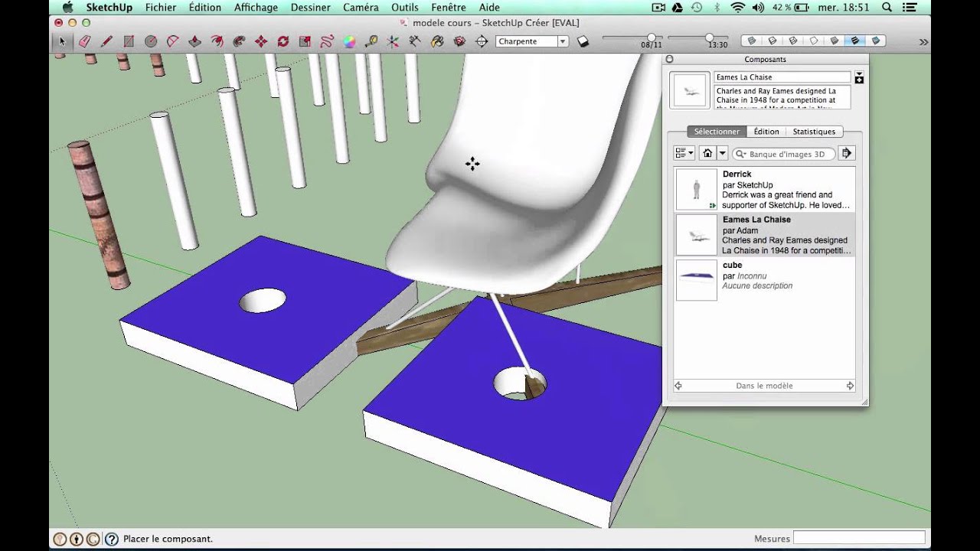The width and height of the screenshot is (980, 551).
Task: Select the Pan hand tool
Action: coord(438,41)
